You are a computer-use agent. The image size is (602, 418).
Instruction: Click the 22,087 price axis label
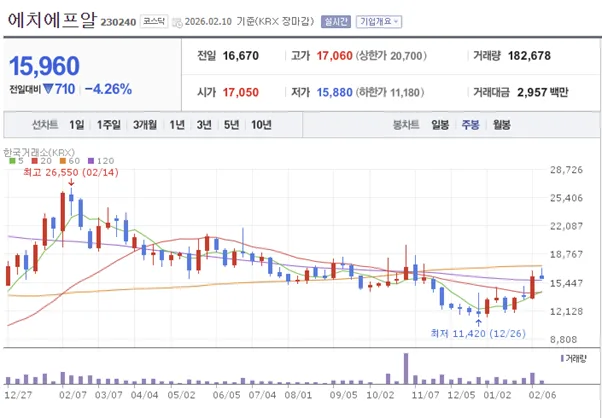[566, 226]
